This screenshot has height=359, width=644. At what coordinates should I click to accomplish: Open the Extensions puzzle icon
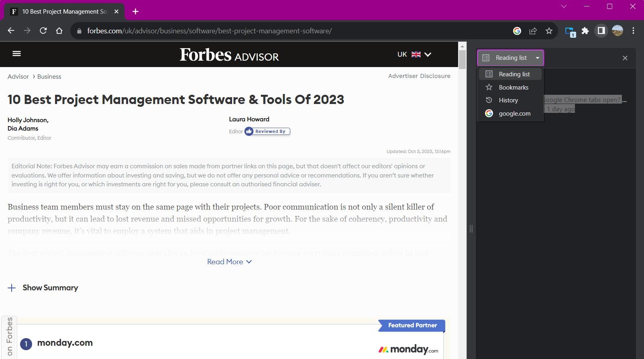tap(585, 31)
